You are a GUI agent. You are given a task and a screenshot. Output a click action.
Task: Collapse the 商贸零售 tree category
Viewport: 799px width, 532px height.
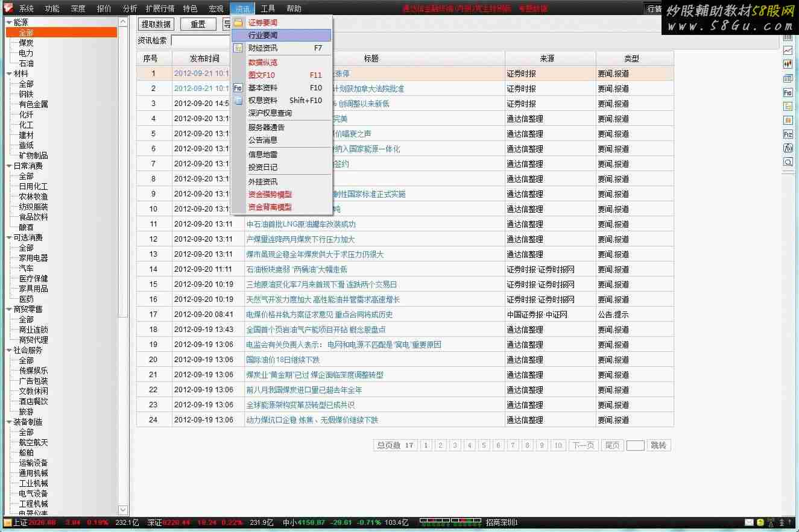click(9, 309)
